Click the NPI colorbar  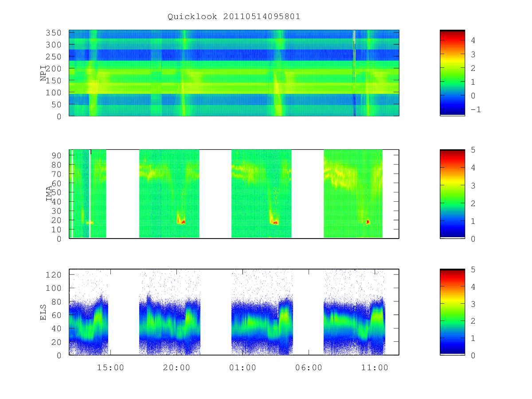pyautogui.click(x=452, y=73)
